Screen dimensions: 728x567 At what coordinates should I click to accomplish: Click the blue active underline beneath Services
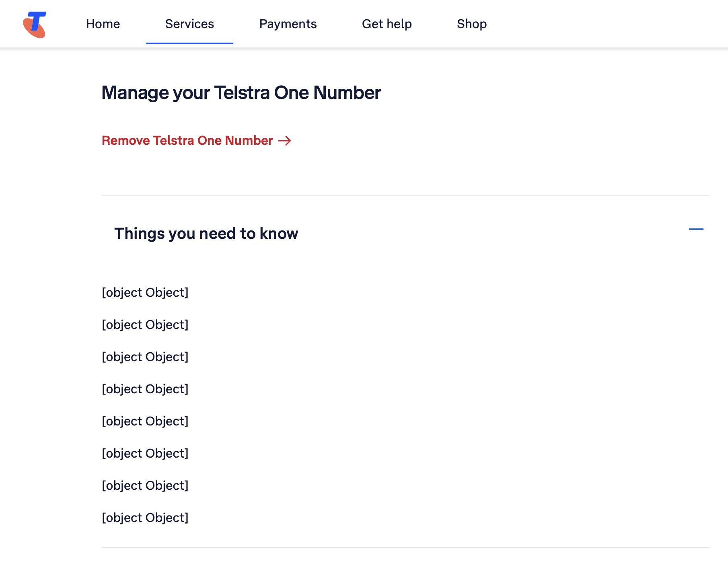pyautogui.click(x=189, y=43)
